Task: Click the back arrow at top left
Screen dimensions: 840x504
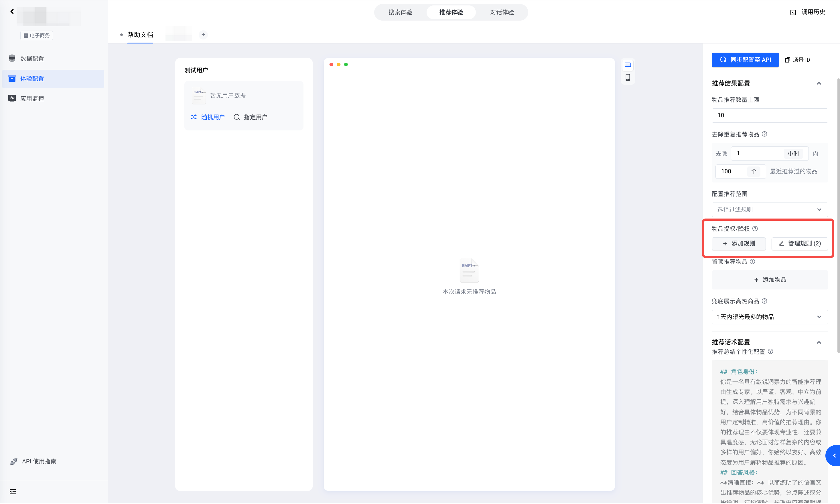Action: pyautogui.click(x=12, y=11)
